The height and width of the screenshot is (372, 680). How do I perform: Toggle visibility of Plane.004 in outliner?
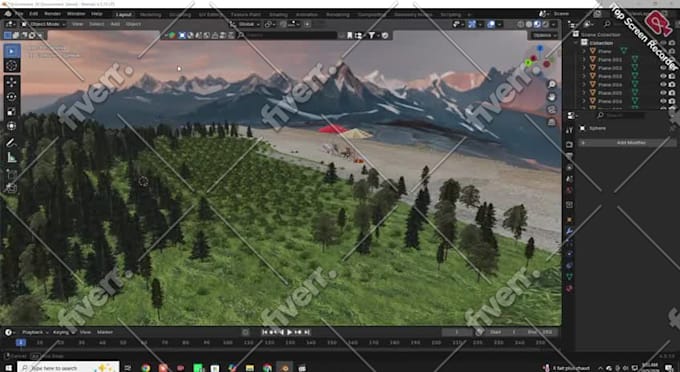point(663,84)
